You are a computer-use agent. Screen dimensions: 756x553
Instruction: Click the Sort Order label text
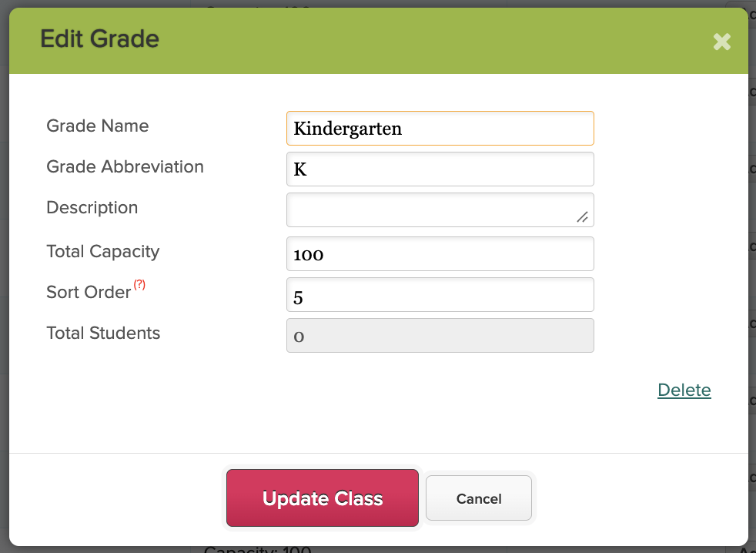tap(89, 292)
